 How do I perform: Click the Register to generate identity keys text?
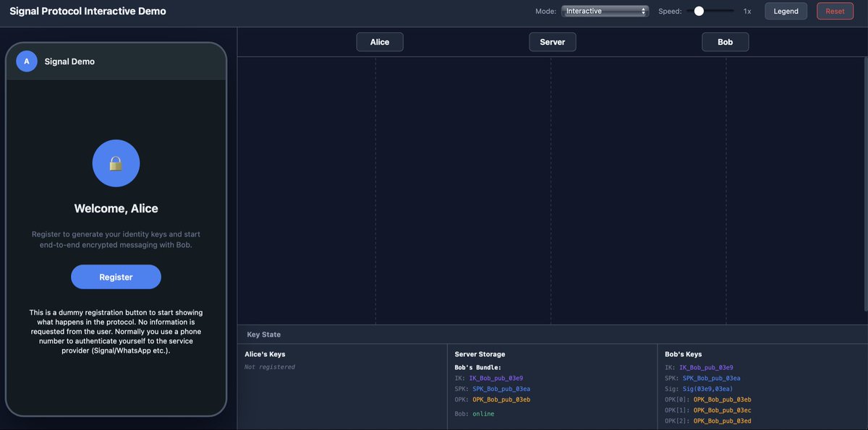[116, 239]
